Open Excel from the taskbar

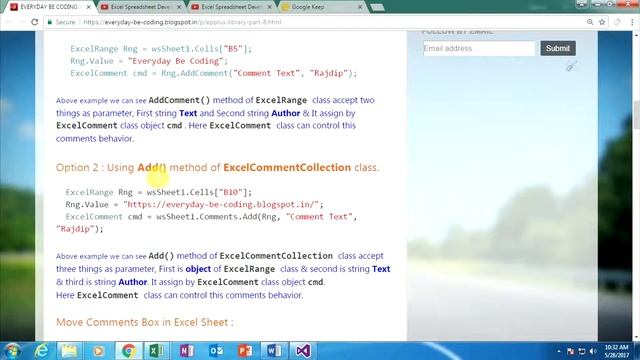pos(156,351)
